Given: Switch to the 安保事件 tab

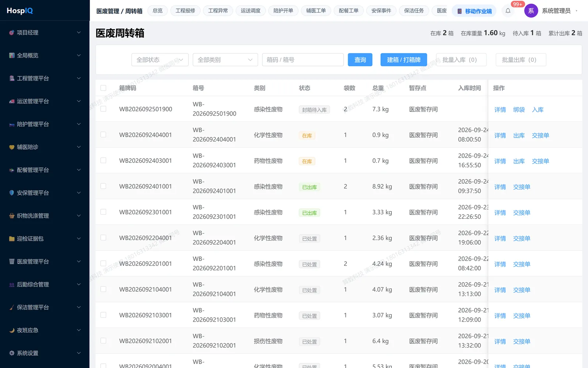Looking at the screenshot, I should click(x=381, y=11).
